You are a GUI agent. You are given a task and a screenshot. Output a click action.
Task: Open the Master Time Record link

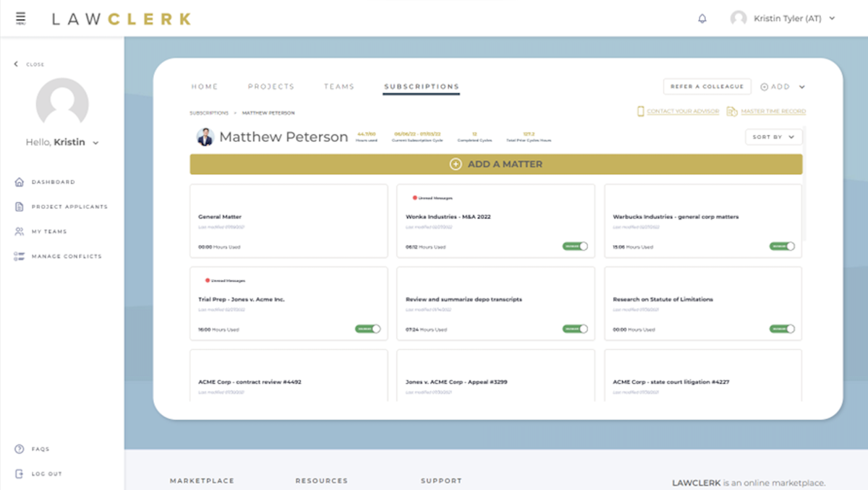click(766, 111)
